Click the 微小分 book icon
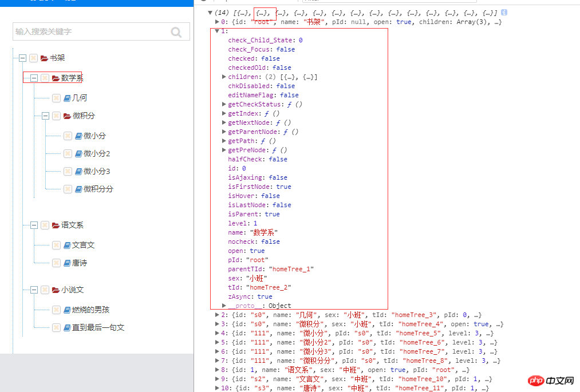The height and width of the screenshot is (392, 580). (x=78, y=136)
